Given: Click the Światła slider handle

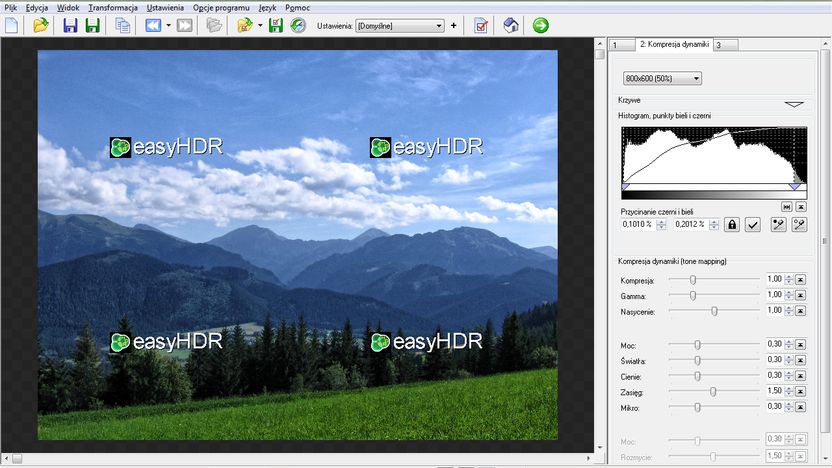Looking at the screenshot, I should pyautogui.click(x=697, y=360).
